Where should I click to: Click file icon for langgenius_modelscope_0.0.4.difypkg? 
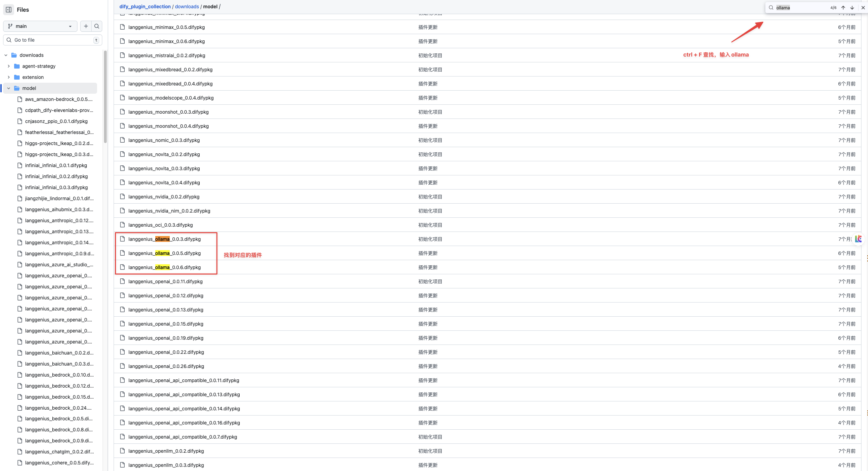coord(122,98)
